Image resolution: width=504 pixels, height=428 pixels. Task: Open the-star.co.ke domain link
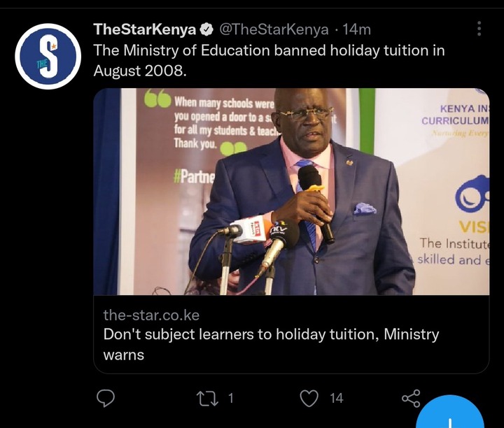(x=151, y=315)
